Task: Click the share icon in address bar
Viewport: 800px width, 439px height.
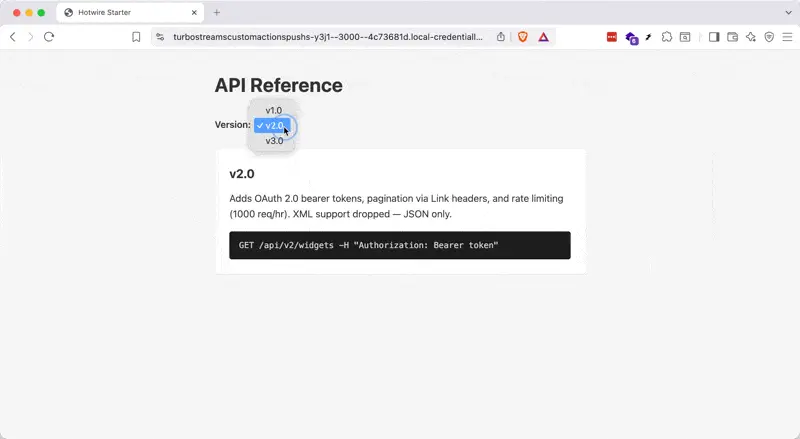Action: point(501,37)
